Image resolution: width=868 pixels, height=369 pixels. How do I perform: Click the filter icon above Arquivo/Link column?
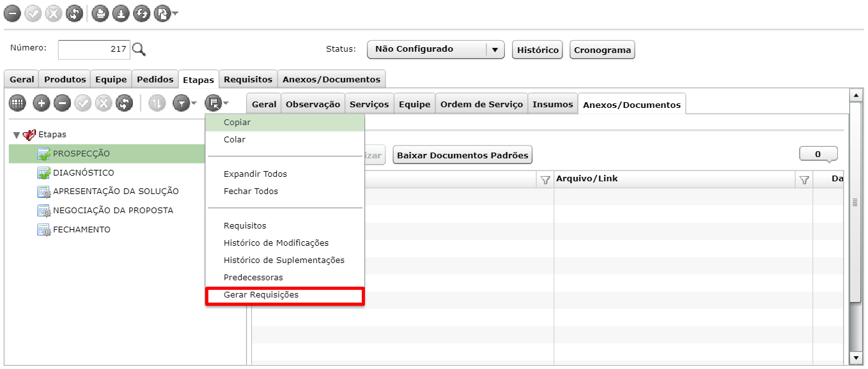pyautogui.click(x=805, y=179)
